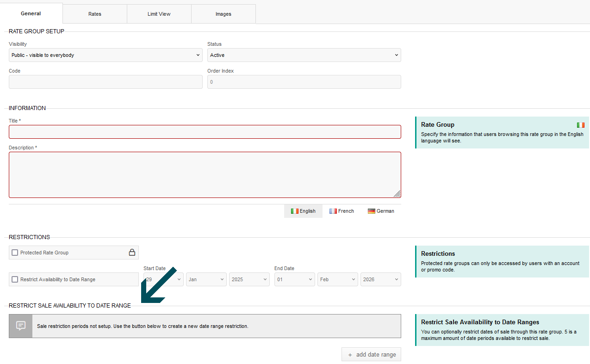Viewport: 590px width, 364px height.
Task: Open the Start Date year dropdown showing 2025
Action: 249,279
